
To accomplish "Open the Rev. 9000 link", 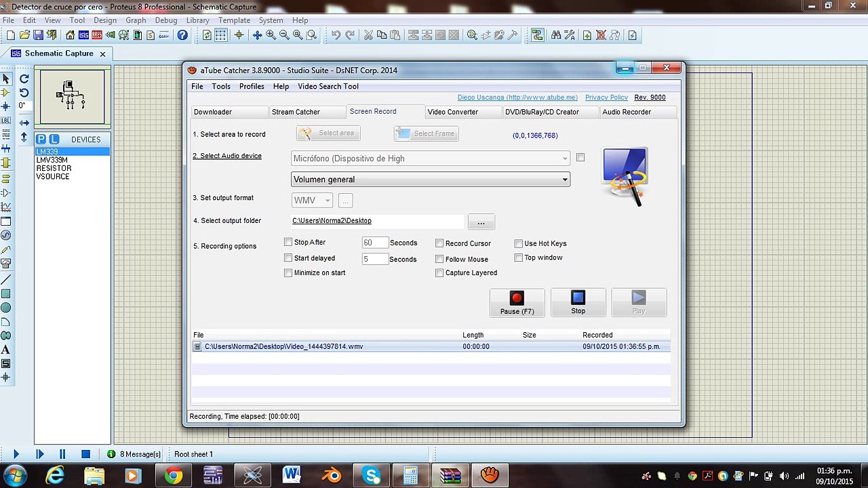I will tap(650, 98).
